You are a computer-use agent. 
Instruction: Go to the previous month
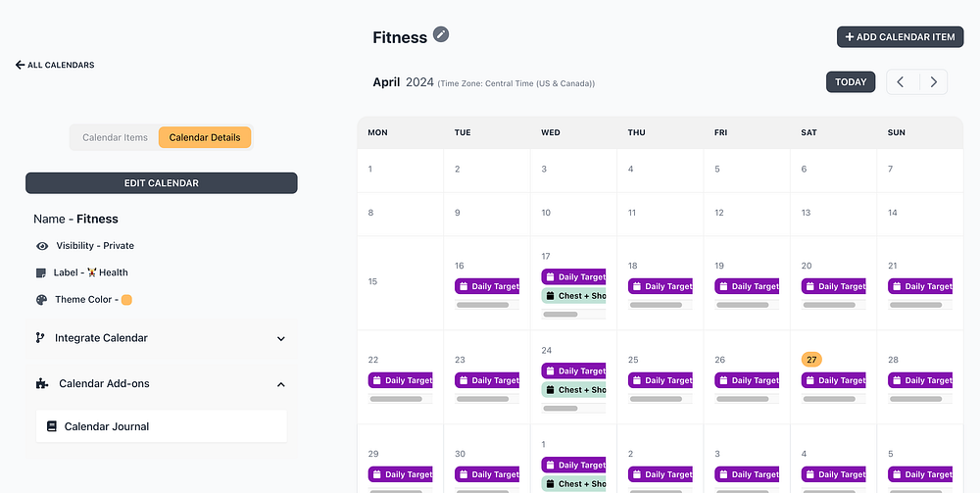(x=901, y=82)
